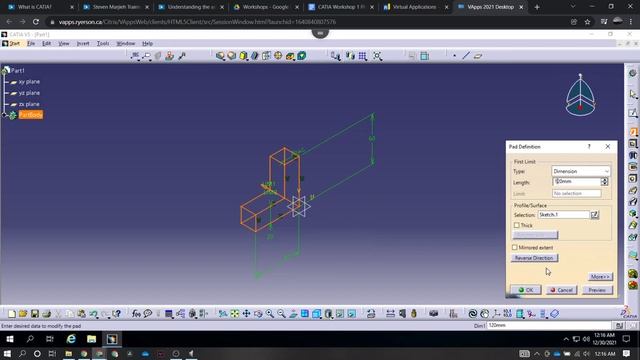Screen dimensions: 640x360
Task: Click the Zoom Out magnifier icon
Action: [x=281, y=313]
